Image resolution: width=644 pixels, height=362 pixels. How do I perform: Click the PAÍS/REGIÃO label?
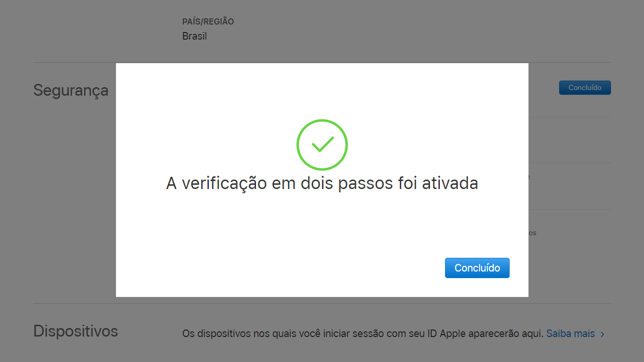pos(208,22)
